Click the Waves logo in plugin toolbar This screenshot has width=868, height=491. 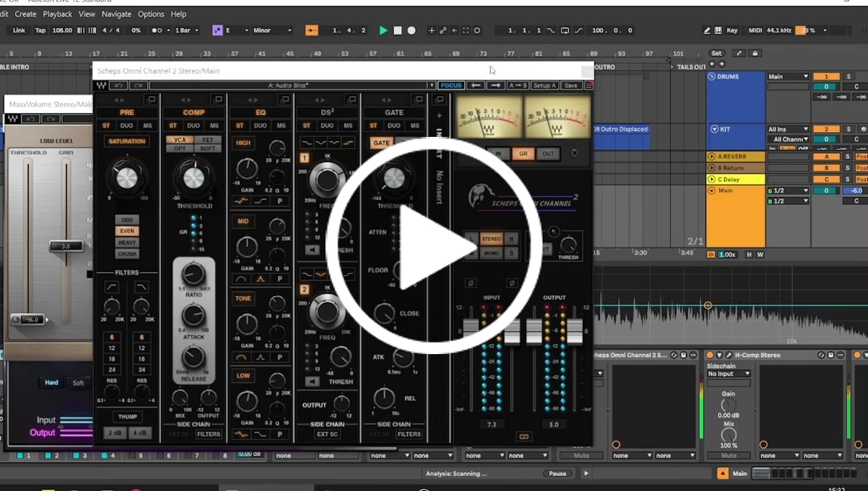point(101,86)
